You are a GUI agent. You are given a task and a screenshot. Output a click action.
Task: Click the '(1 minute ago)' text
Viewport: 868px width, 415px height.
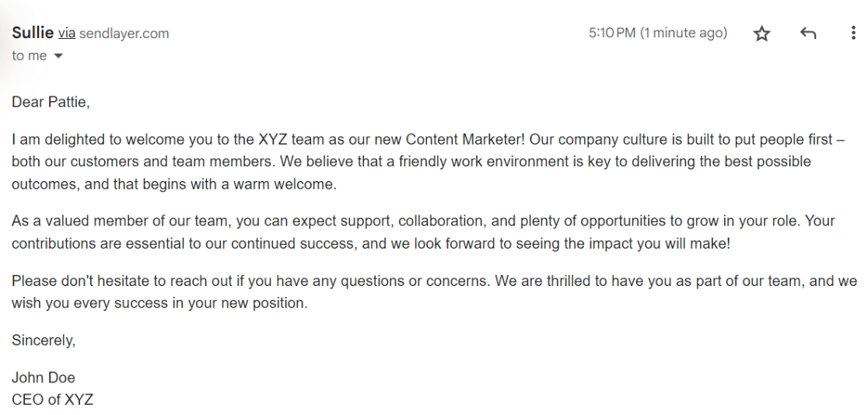coord(684,33)
